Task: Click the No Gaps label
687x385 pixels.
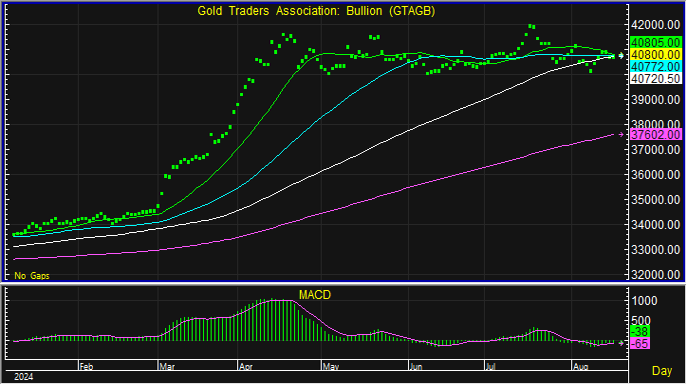Action: [x=32, y=276]
